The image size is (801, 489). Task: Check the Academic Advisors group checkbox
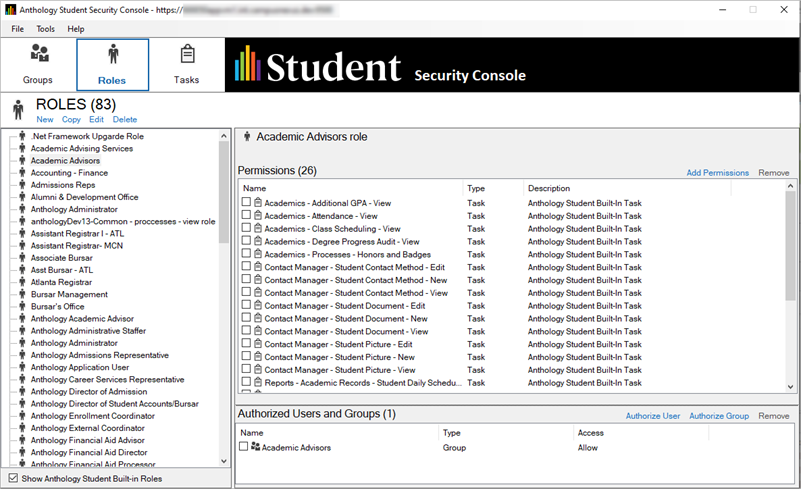point(244,446)
